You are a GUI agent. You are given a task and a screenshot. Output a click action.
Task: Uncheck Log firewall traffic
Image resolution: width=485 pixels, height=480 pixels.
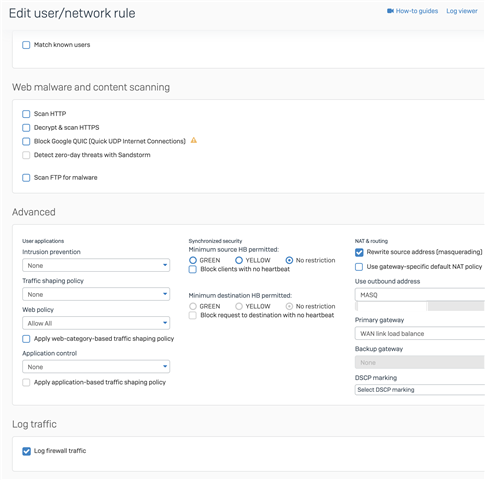(26, 451)
